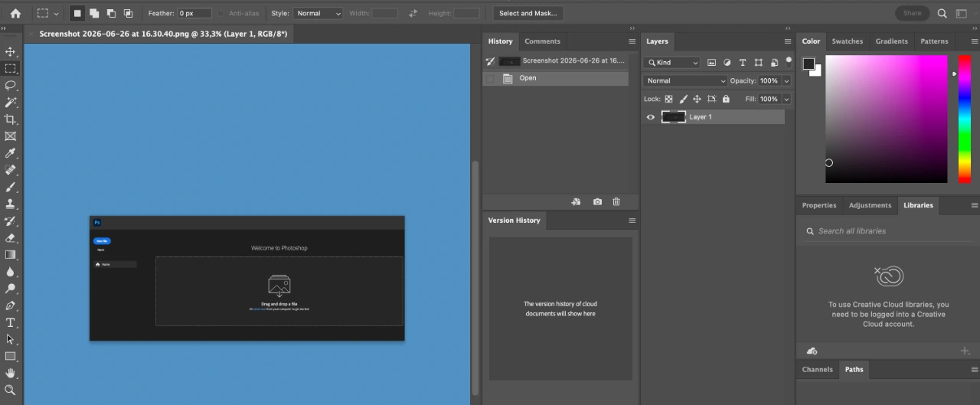Open the Fill slider dropdown arrow
Screen dimensions: 980x405
point(786,99)
